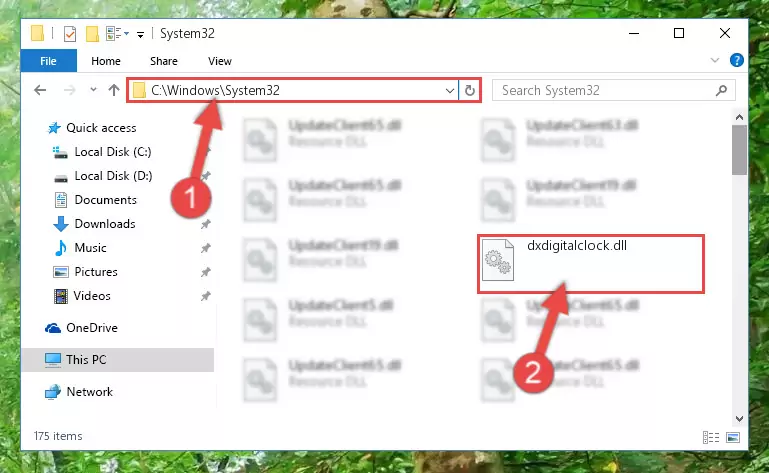Open the File menu
This screenshot has width=769, height=473.
point(48,61)
